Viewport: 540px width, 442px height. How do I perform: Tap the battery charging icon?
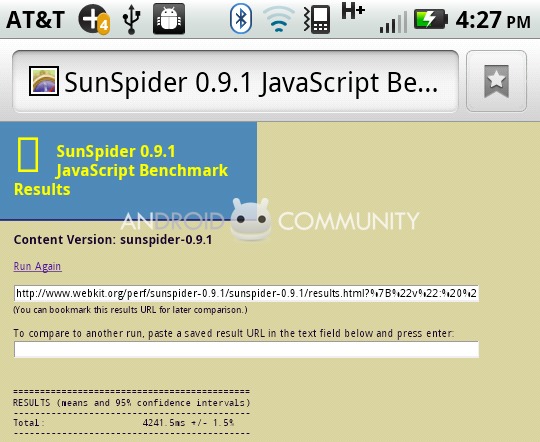[430, 19]
